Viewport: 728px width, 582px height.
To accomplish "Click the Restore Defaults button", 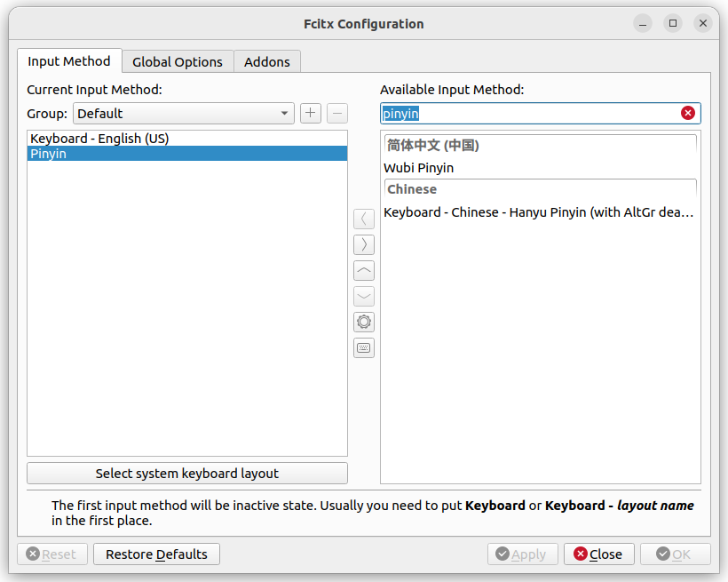I will click(156, 554).
